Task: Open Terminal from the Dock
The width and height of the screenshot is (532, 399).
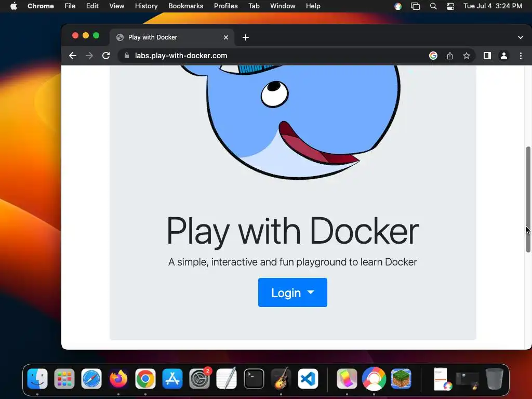Action: [x=254, y=379]
